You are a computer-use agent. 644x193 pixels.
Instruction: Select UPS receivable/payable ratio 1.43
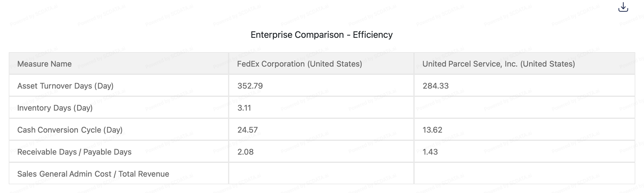(430, 152)
